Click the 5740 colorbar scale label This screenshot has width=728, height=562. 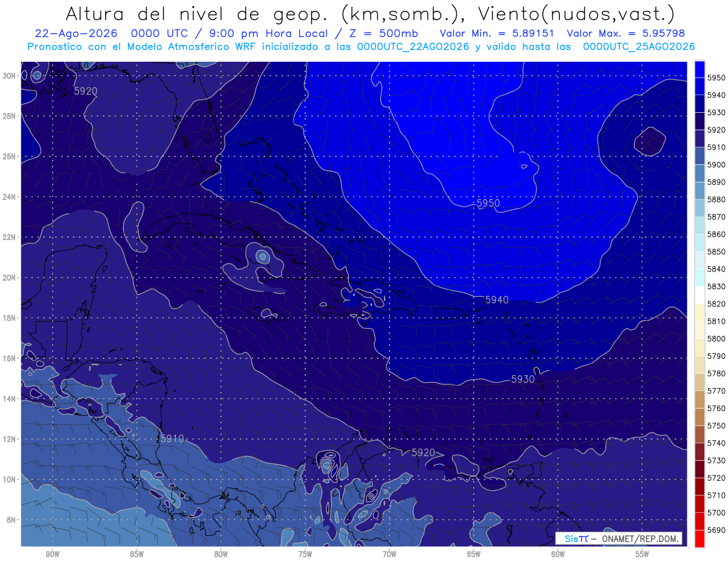tap(716, 443)
